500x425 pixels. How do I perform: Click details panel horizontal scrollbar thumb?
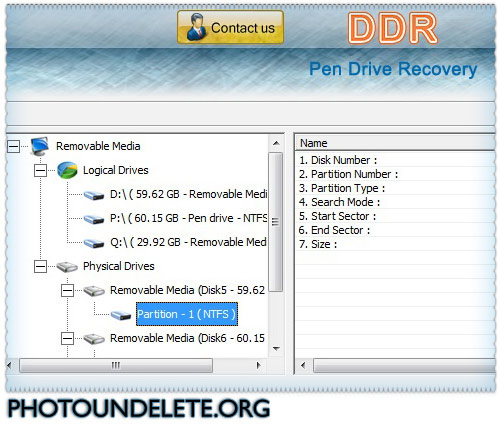coord(404,365)
